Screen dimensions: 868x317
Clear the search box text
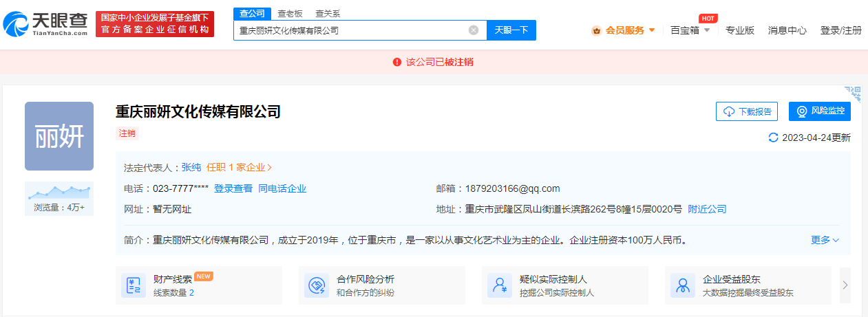tap(474, 30)
